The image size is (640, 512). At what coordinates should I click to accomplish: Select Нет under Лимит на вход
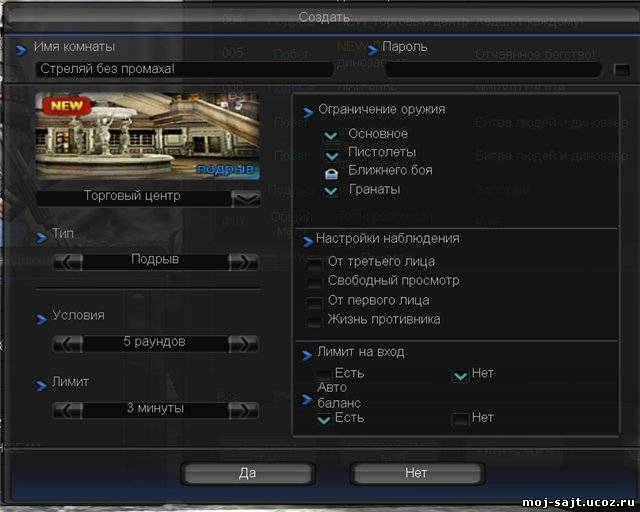click(x=460, y=375)
